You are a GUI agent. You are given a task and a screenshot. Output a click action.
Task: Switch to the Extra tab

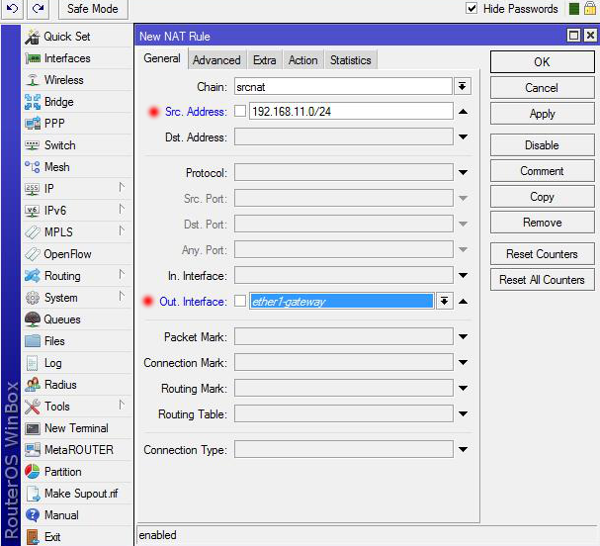click(264, 60)
